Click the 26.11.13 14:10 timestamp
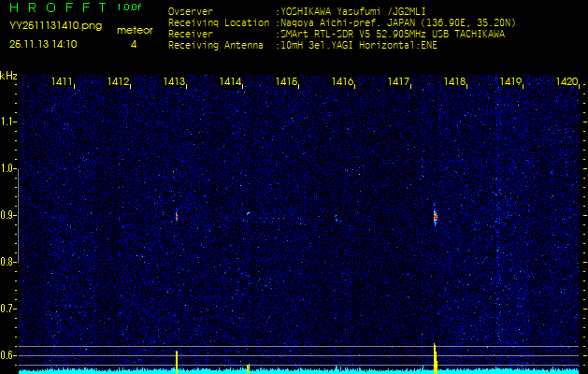 43,44
